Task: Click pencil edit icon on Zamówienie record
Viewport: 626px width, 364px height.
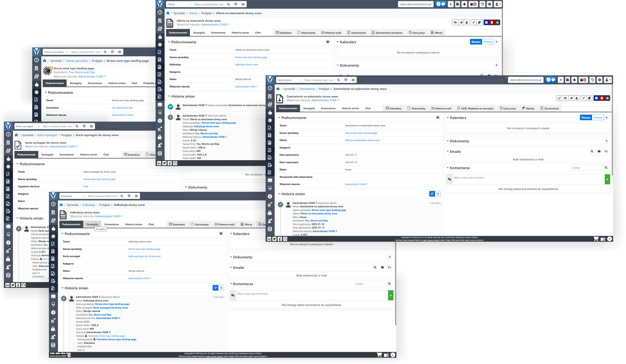Action: (583, 98)
